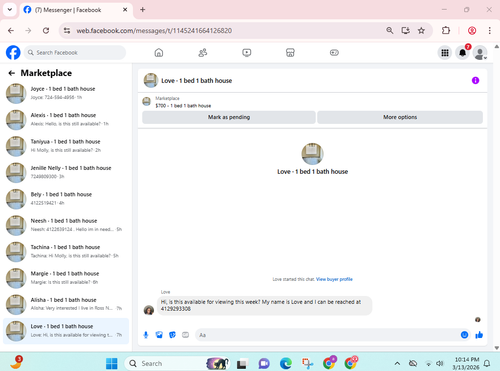Viewport: 500px width, 371px height.
Task: Open the clock showing 10:14 PM
Action: tap(467, 363)
